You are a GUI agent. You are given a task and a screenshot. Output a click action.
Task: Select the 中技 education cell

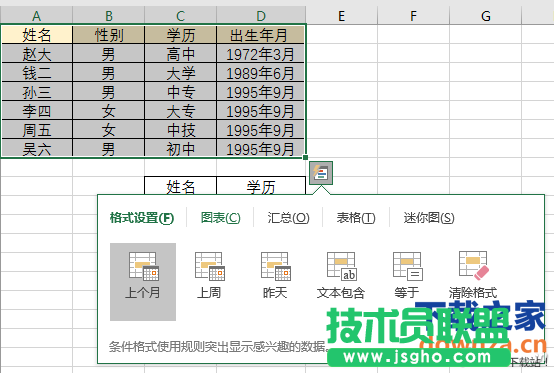pos(181,130)
